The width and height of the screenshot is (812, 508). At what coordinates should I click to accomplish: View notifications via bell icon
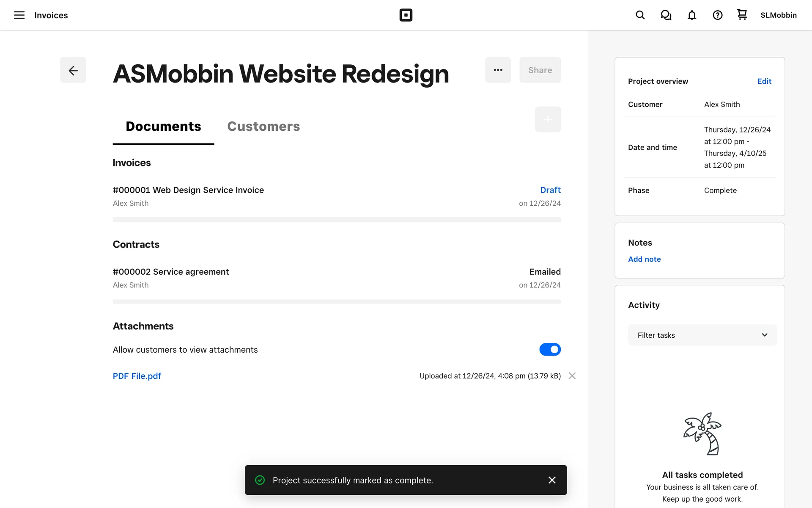pos(691,15)
